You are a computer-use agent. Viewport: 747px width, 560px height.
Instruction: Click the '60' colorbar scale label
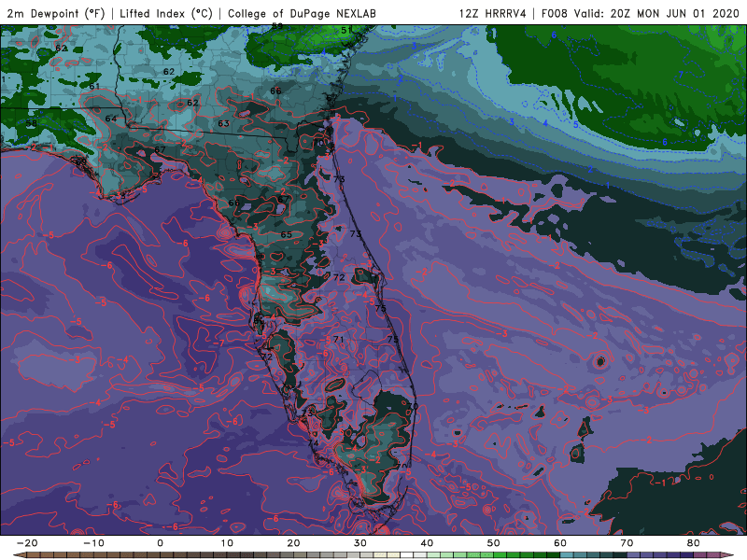[560, 543]
